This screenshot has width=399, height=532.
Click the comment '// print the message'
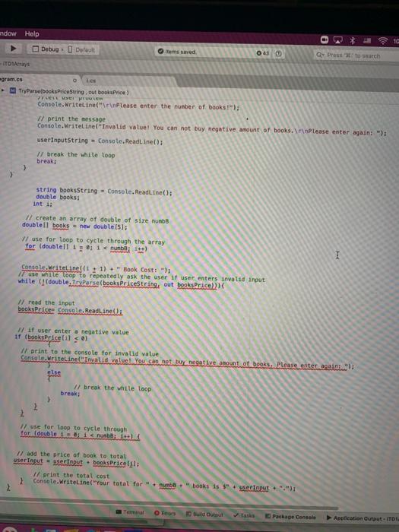pyautogui.click(x=71, y=119)
